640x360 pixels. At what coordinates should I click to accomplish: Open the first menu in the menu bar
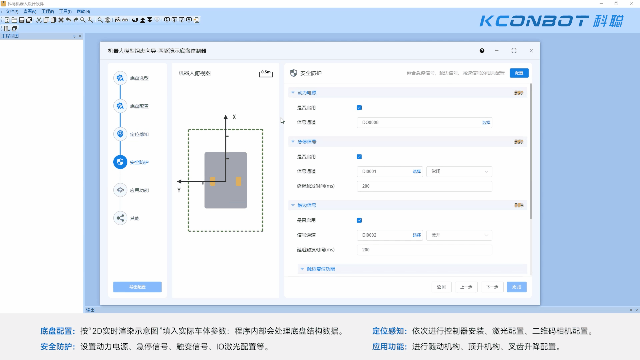pos(12,11)
